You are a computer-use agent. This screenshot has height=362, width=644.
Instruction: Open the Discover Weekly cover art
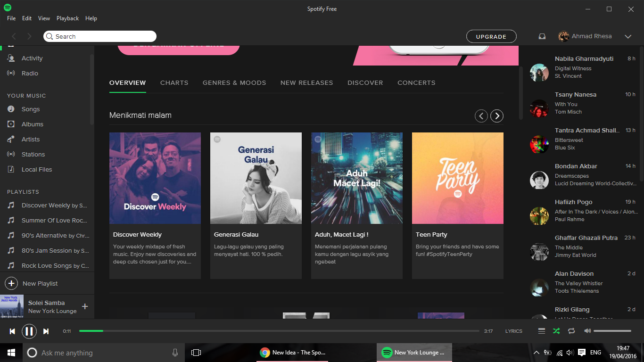point(155,178)
